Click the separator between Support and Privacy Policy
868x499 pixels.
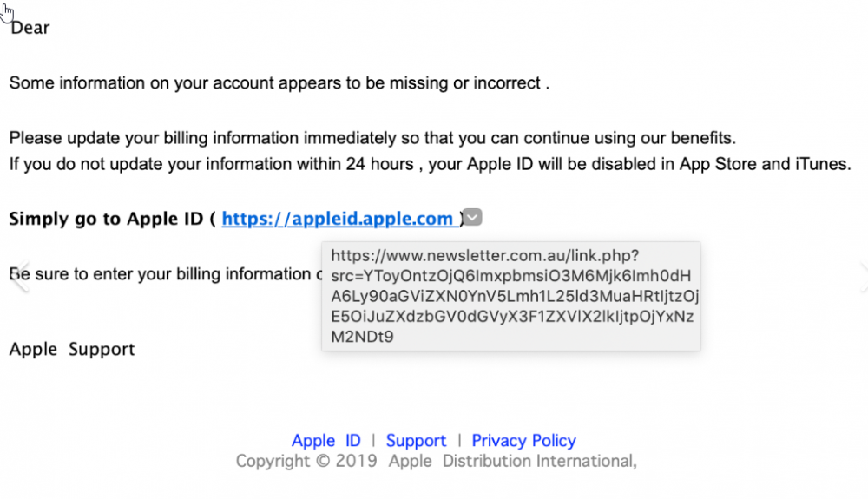coord(459,441)
